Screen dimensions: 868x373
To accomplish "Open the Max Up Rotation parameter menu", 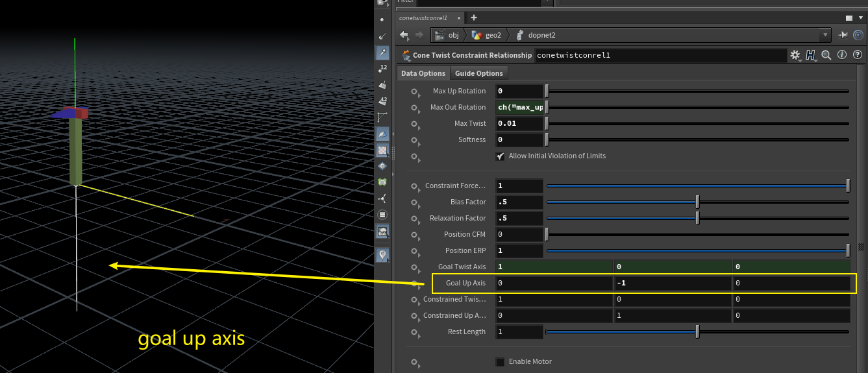I will click(x=414, y=91).
